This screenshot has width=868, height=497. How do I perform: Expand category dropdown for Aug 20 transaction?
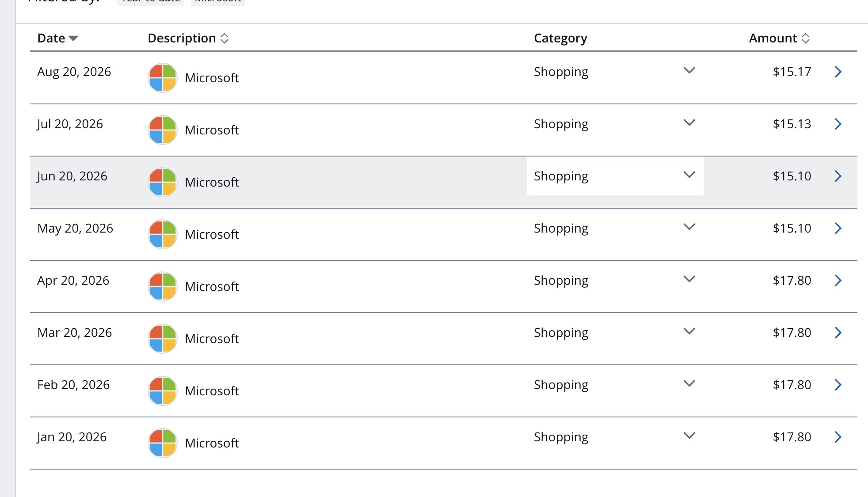[x=689, y=70]
